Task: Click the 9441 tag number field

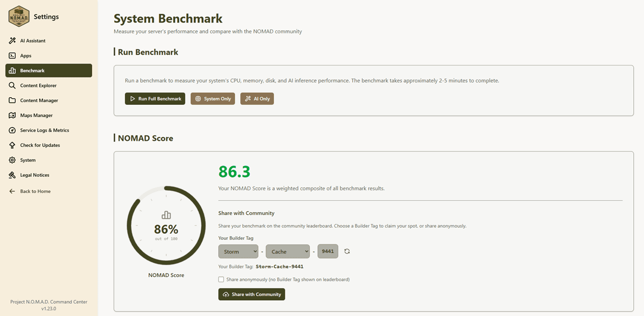Action: 327,251
